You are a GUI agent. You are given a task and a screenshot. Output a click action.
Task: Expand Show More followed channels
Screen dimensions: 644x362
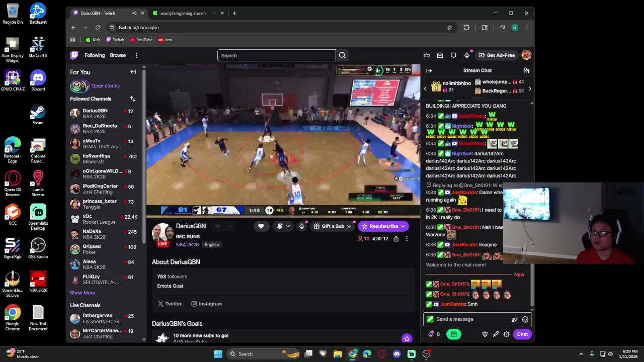tap(83, 293)
